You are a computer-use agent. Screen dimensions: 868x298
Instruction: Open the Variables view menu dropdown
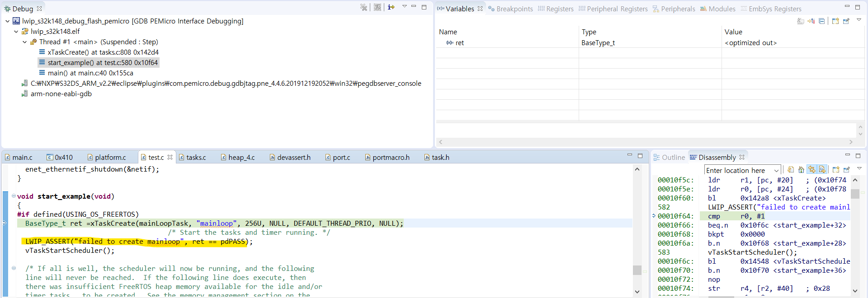click(859, 20)
